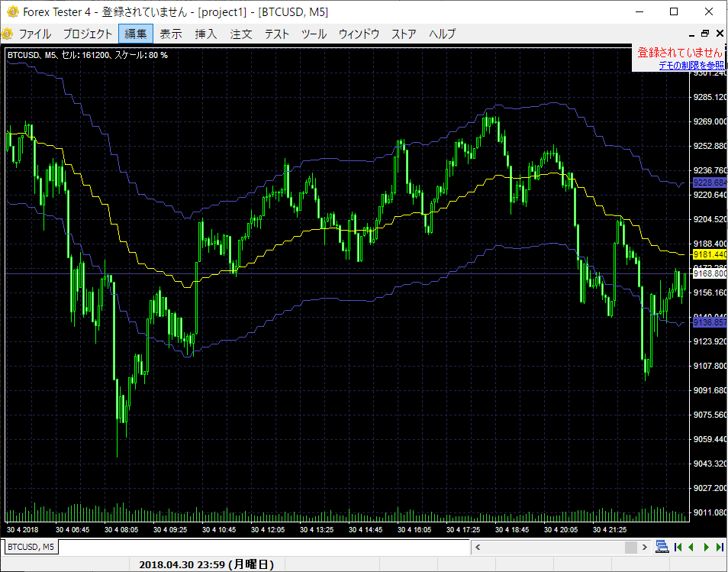Jump to last chart tab arrow
This screenshot has width=728, height=572.
tap(720, 547)
